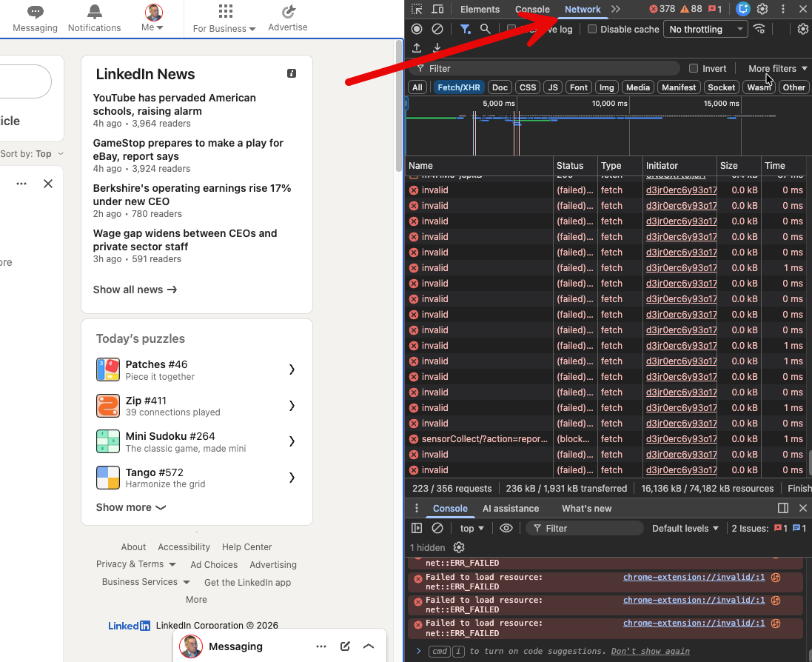
Task: Open the Default levels dropdown
Action: (x=685, y=529)
